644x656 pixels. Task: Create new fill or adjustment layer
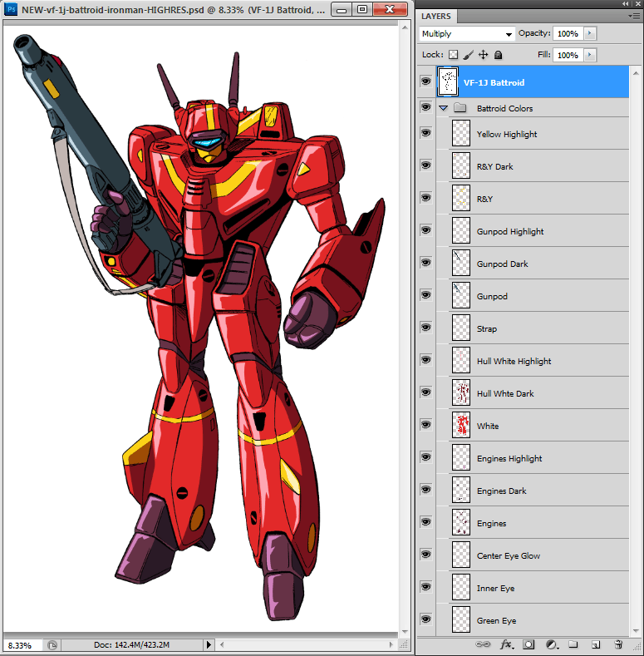[552, 644]
